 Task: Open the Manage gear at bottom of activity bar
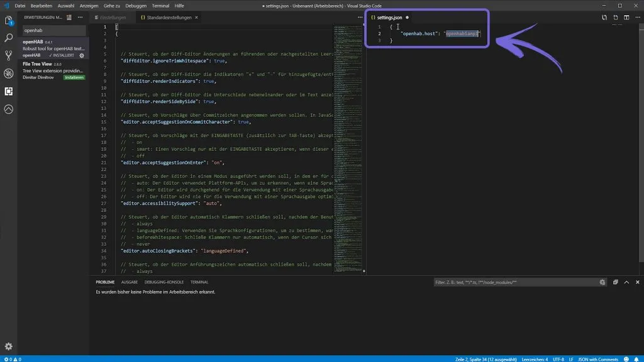pyautogui.click(x=8, y=346)
